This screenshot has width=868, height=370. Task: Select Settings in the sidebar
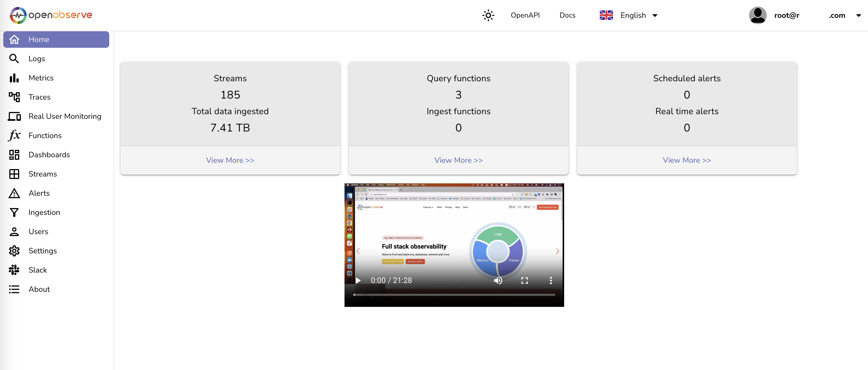[43, 251]
